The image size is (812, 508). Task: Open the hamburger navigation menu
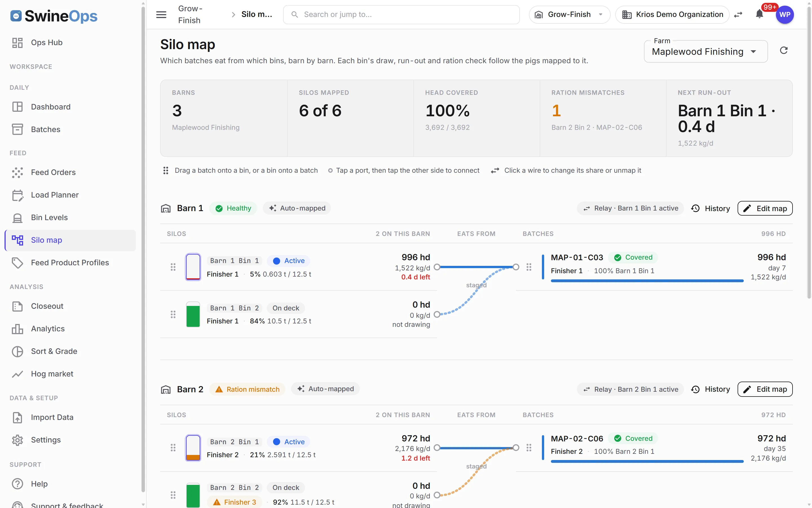pos(161,14)
